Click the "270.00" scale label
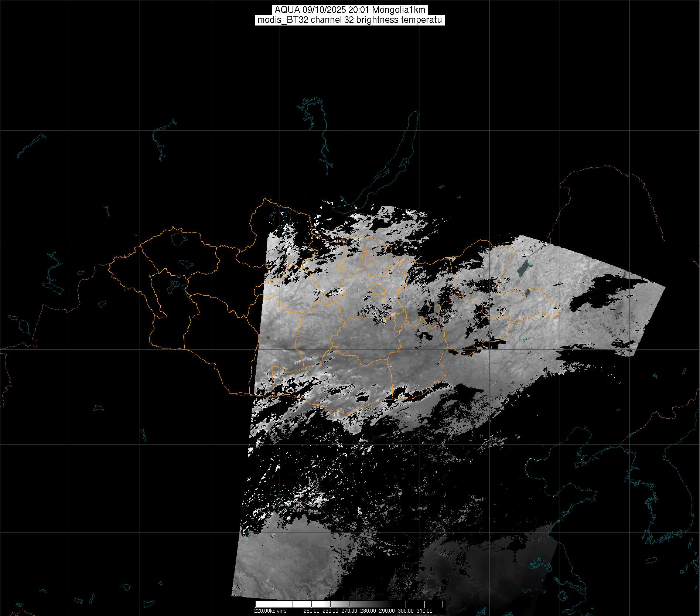700x616 pixels. pyautogui.click(x=349, y=611)
